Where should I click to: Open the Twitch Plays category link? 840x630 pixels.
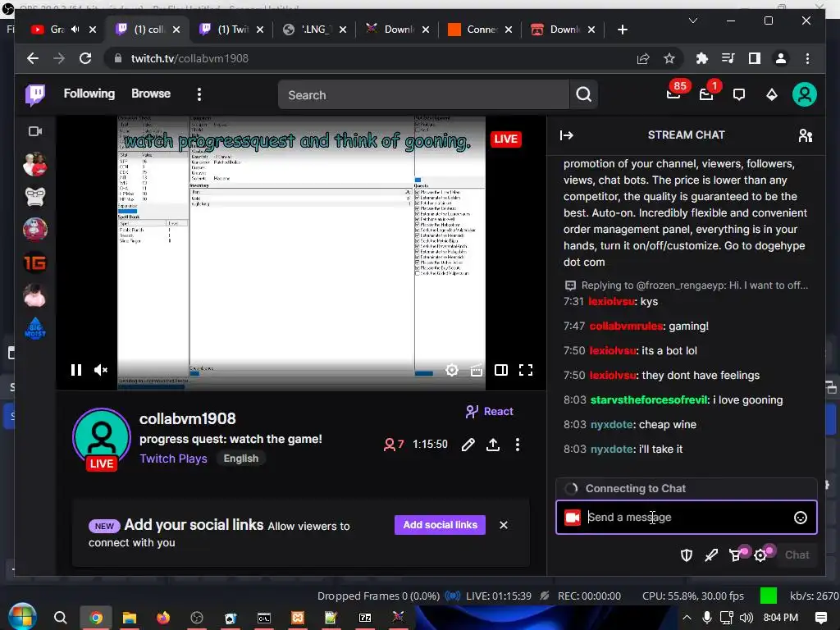point(173,459)
